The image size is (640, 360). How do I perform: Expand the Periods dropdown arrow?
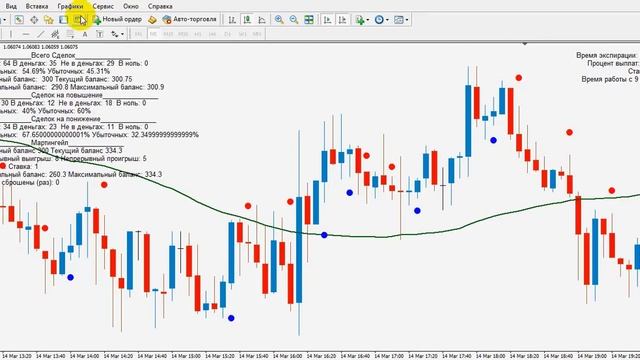[387, 20]
